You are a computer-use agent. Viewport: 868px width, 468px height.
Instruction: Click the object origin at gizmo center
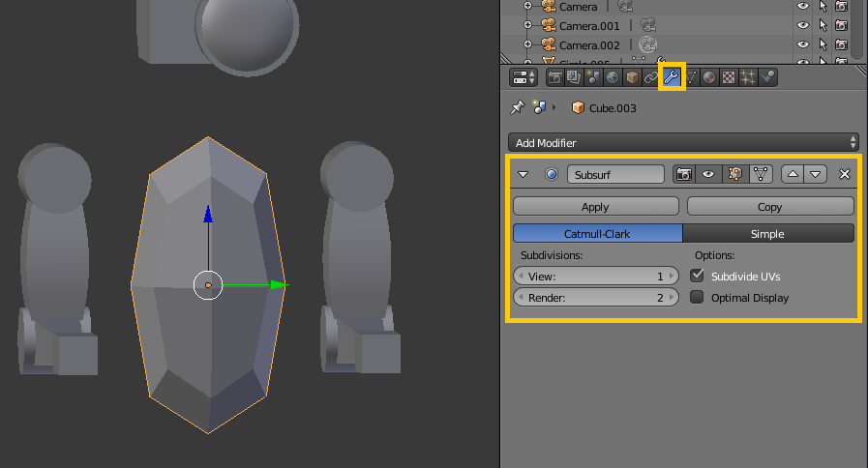coord(208,285)
